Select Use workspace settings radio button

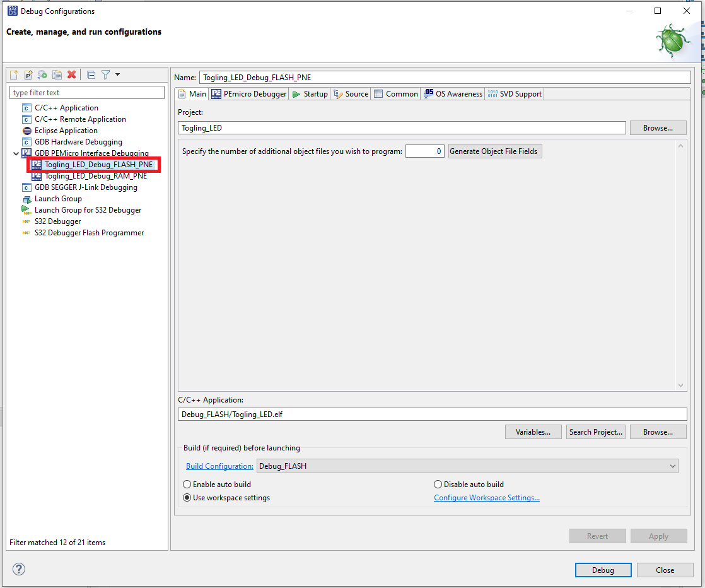point(187,498)
